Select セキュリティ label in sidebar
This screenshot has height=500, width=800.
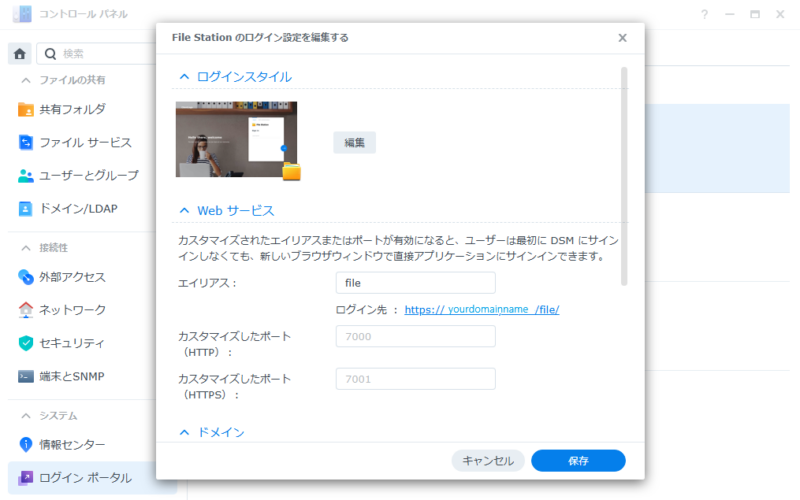72,343
